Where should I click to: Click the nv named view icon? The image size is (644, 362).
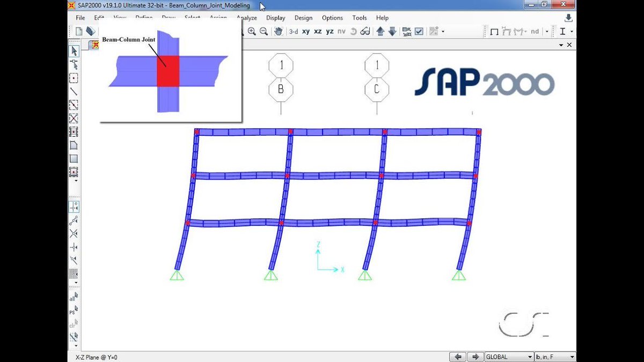click(x=341, y=31)
